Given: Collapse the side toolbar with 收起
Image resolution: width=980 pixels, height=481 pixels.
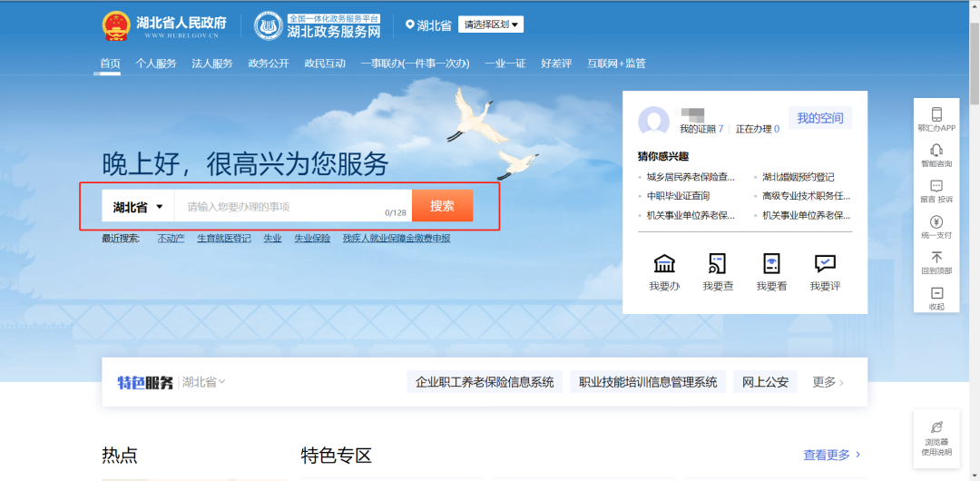Looking at the screenshot, I should pyautogui.click(x=936, y=293).
